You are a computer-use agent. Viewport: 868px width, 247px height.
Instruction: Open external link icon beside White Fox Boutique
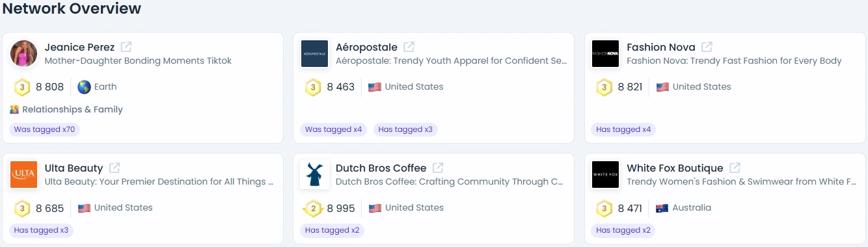tap(735, 168)
